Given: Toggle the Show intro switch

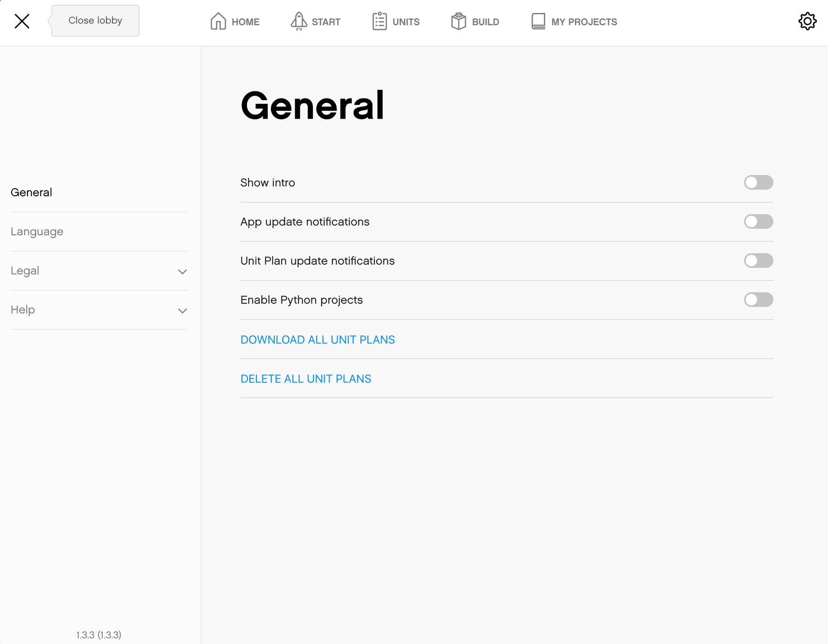Looking at the screenshot, I should 758,182.
